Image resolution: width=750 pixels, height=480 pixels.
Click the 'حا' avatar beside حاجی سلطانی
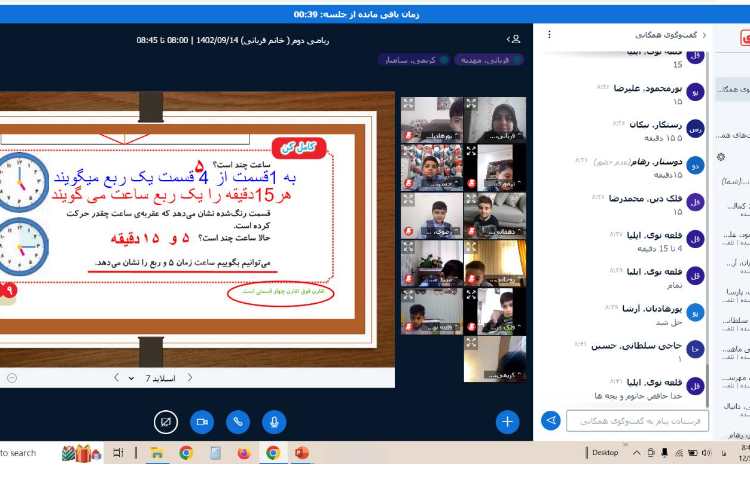(695, 349)
